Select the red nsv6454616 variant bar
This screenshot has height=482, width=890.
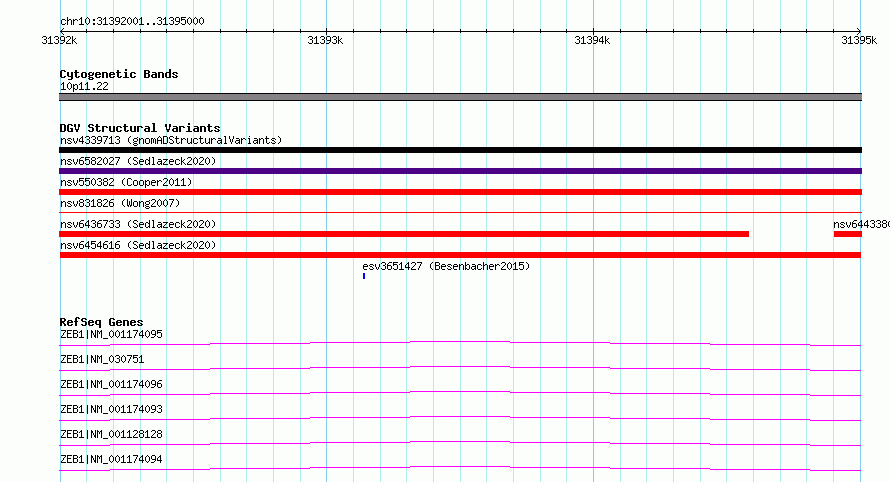pyautogui.click(x=460, y=255)
